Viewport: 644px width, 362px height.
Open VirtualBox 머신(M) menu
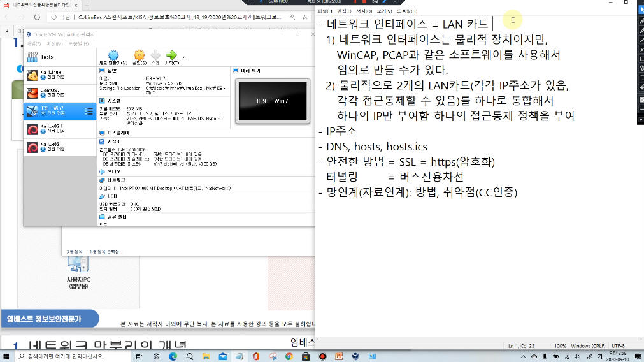coord(54,43)
